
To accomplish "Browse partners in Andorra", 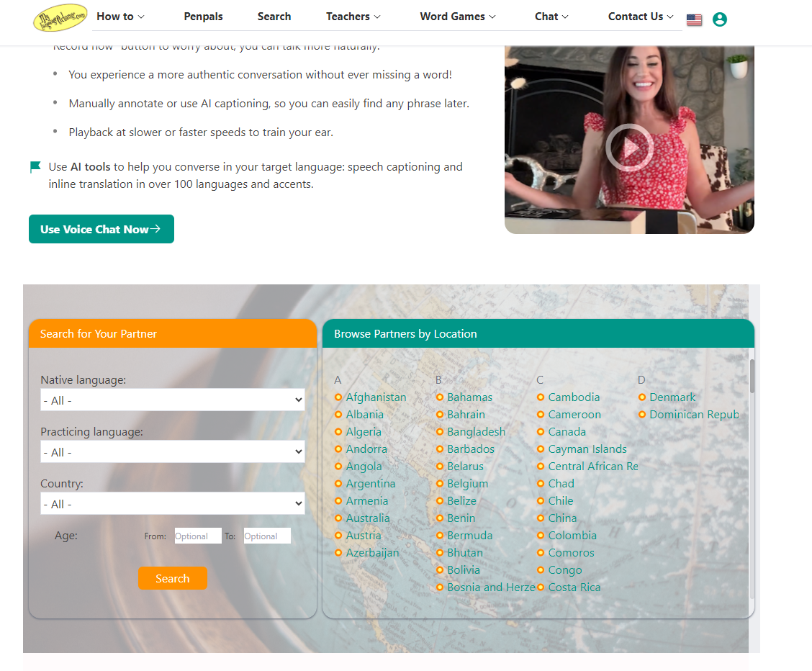I will [366, 449].
